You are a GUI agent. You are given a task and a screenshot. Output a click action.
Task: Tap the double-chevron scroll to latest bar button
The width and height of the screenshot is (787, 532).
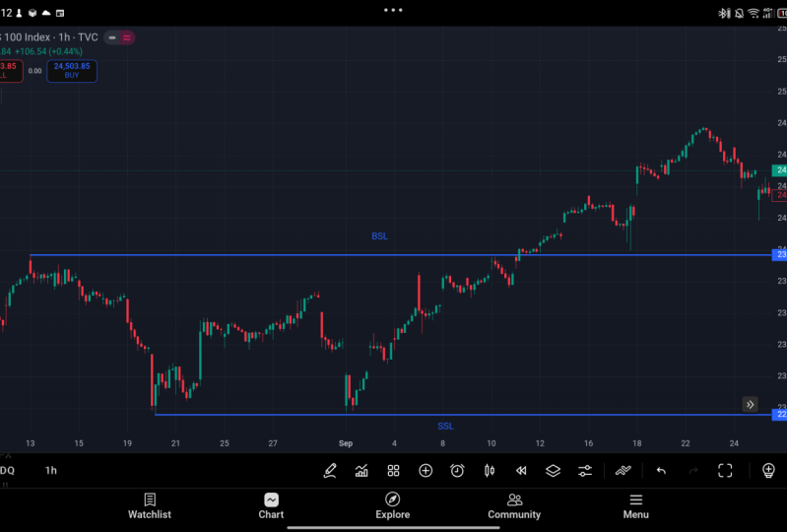(750, 405)
